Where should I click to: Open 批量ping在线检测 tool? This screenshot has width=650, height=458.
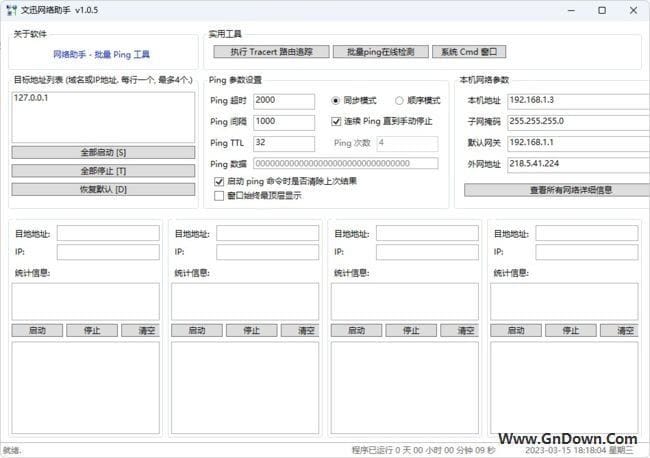(x=381, y=52)
